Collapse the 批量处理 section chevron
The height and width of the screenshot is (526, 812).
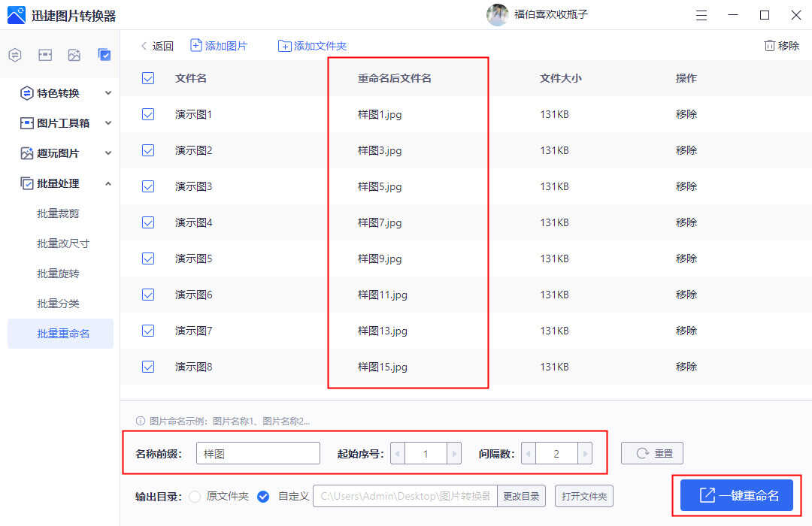(108, 183)
